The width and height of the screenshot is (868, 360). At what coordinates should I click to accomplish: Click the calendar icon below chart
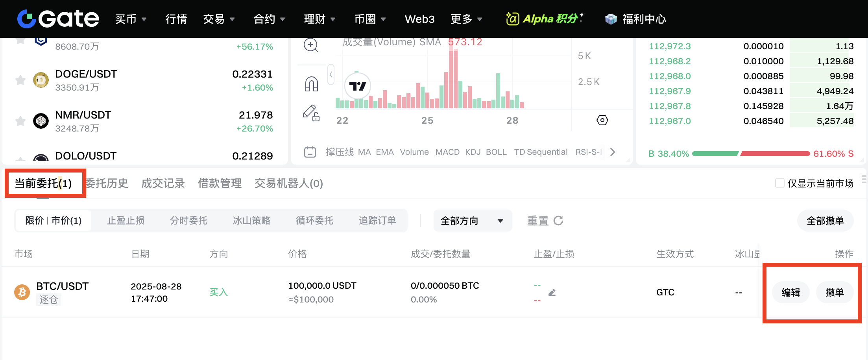(x=310, y=152)
